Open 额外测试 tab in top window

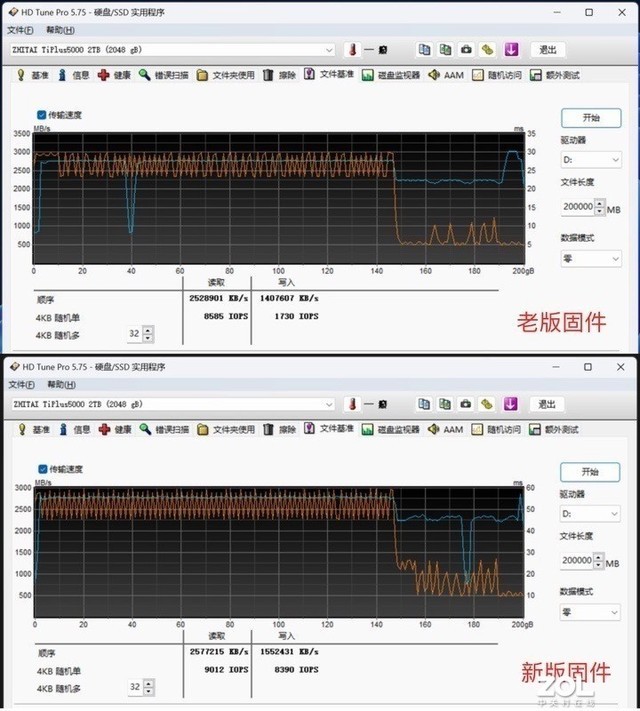(x=555, y=75)
